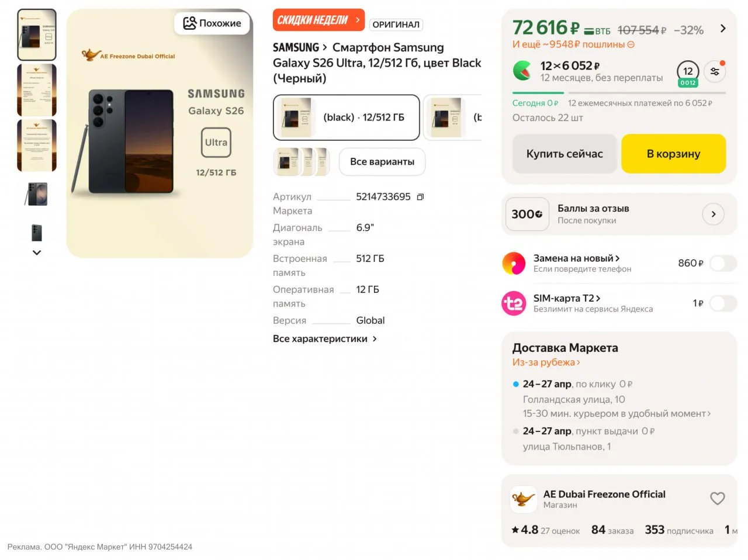Expand Баллы за отзыв arrow
Screen dimensions: 748x560
713,214
